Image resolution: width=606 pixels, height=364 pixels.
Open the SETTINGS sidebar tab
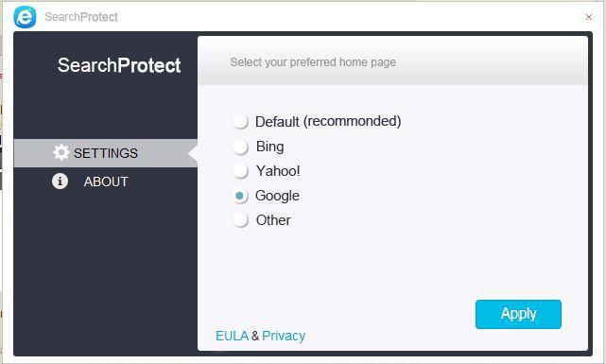tap(106, 153)
